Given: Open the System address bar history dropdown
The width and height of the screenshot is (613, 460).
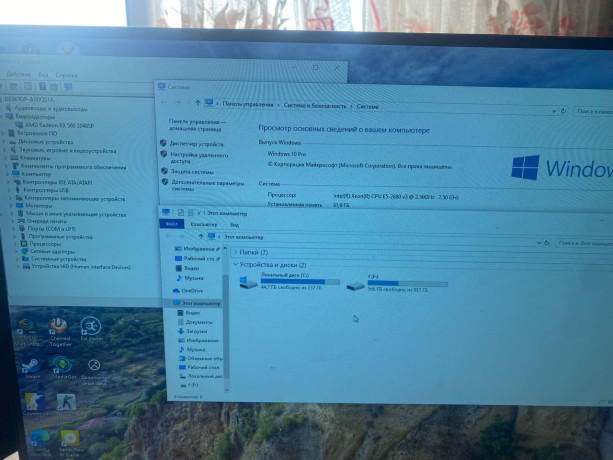Looking at the screenshot, I should point(554,111).
